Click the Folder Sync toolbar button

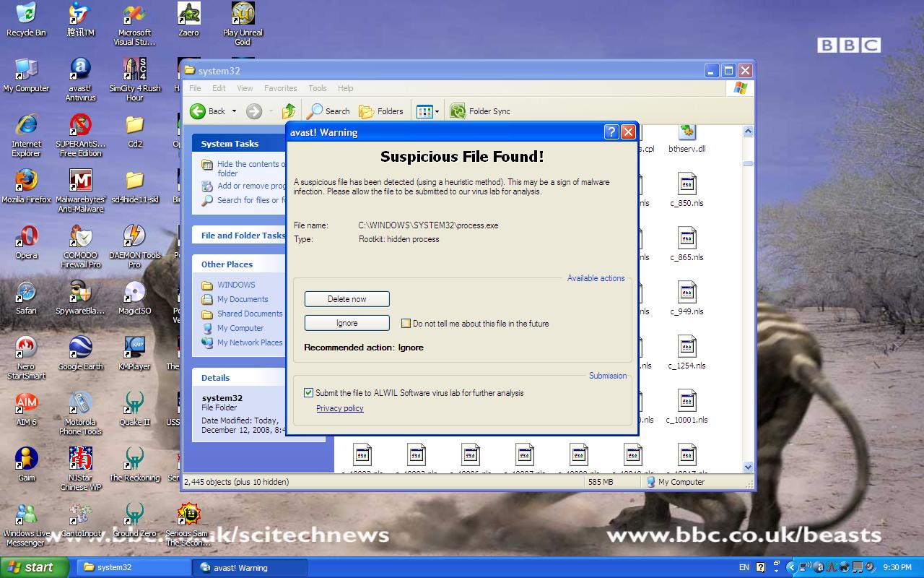pyautogui.click(x=480, y=111)
